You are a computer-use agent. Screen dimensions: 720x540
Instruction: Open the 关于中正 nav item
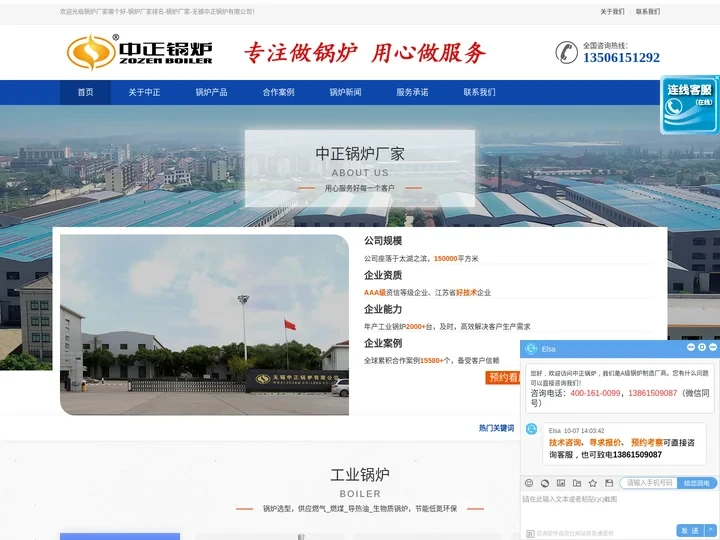tap(144, 92)
